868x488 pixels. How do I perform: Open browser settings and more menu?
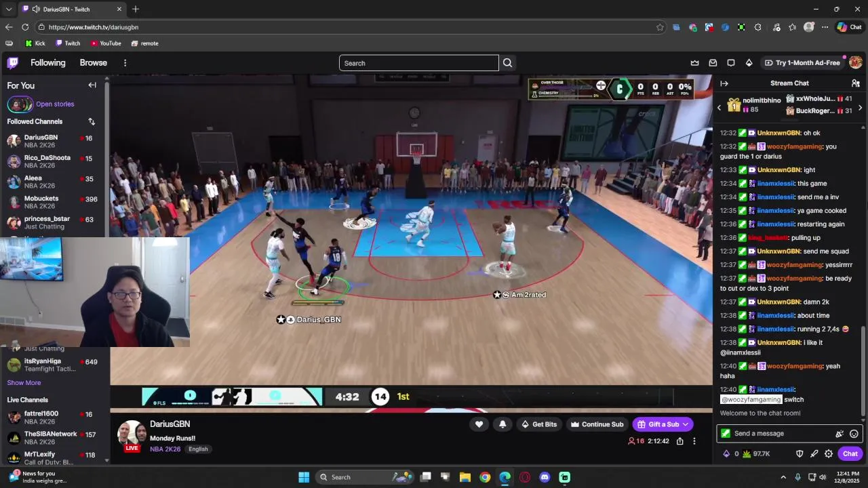click(x=825, y=27)
